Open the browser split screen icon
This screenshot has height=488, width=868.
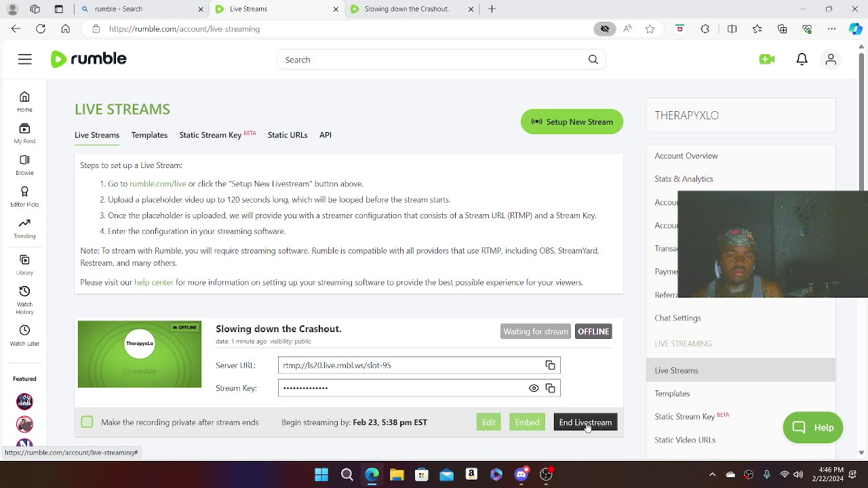point(732,29)
